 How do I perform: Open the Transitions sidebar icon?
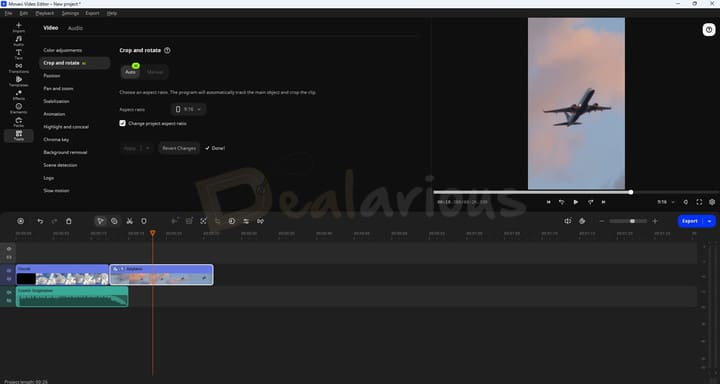pos(18,68)
